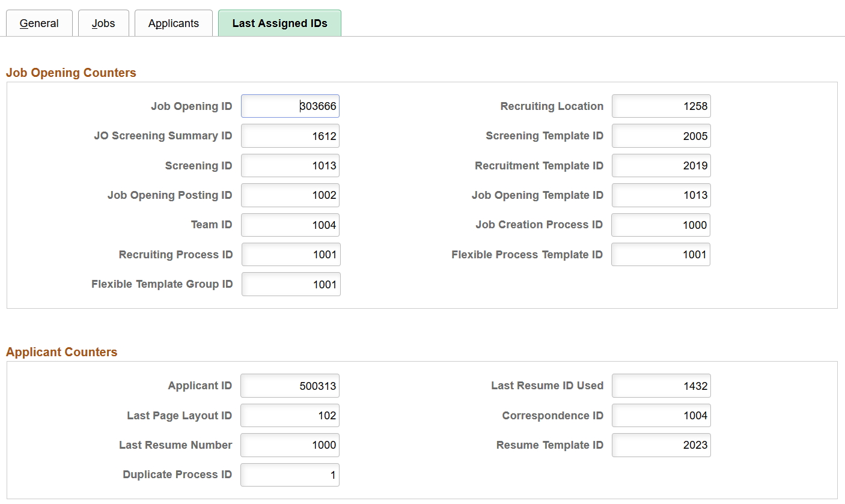Click the Duplicate Process ID box

click(x=290, y=475)
